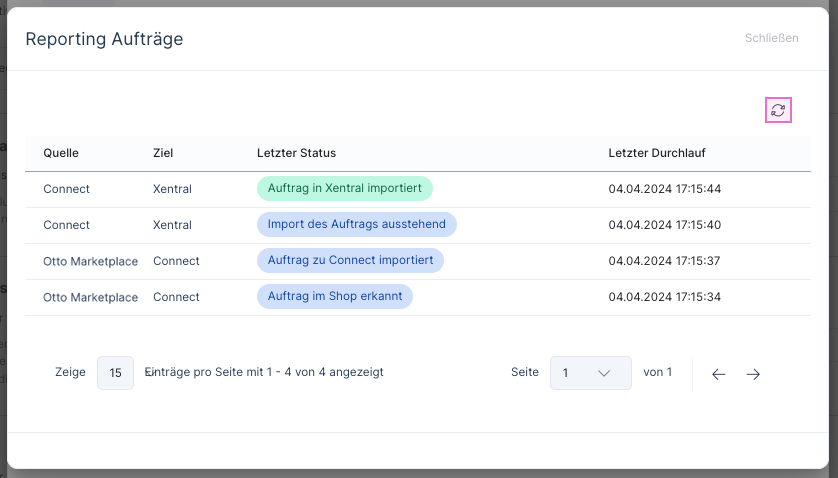Click Otto Marketplace in the last table row
This screenshot has width=838, height=478.
coord(90,297)
